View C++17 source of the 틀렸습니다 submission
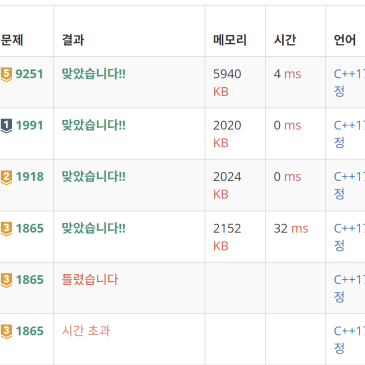Viewport: 365px width, 365px height. 349,280
